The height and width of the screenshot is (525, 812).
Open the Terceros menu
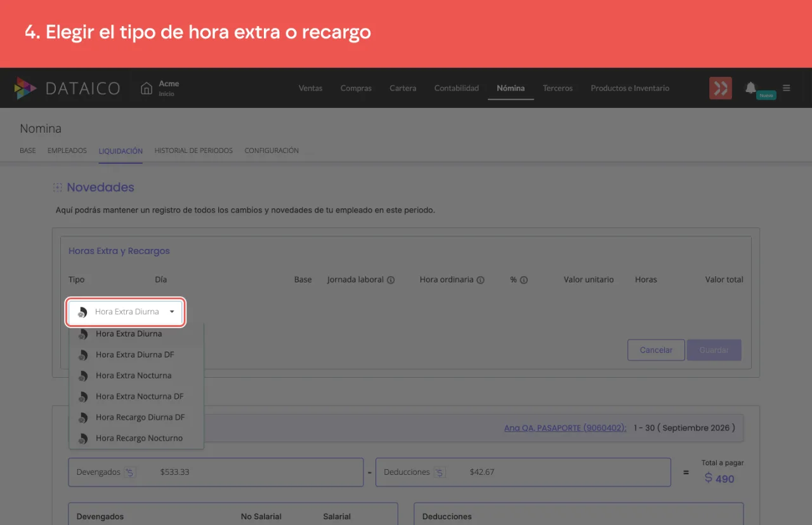[x=558, y=88]
